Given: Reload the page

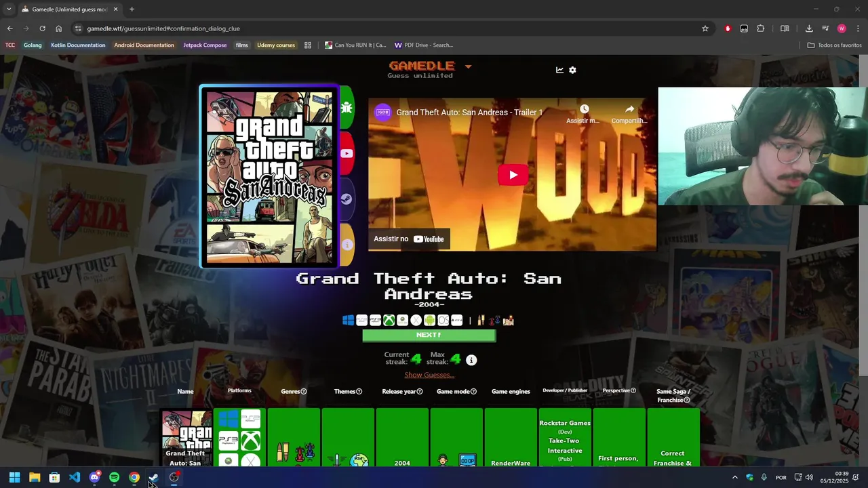Looking at the screenshot, I should point(42,28).
